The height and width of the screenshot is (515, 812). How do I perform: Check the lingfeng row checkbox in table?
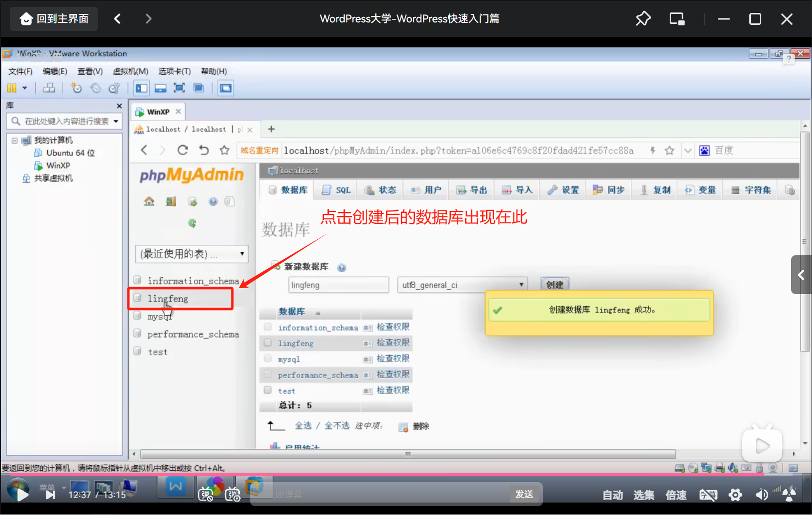(268, 343)
